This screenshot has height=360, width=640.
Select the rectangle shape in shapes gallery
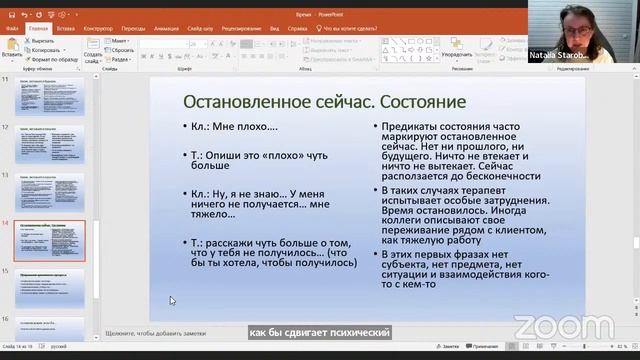(x=411, y=41)
